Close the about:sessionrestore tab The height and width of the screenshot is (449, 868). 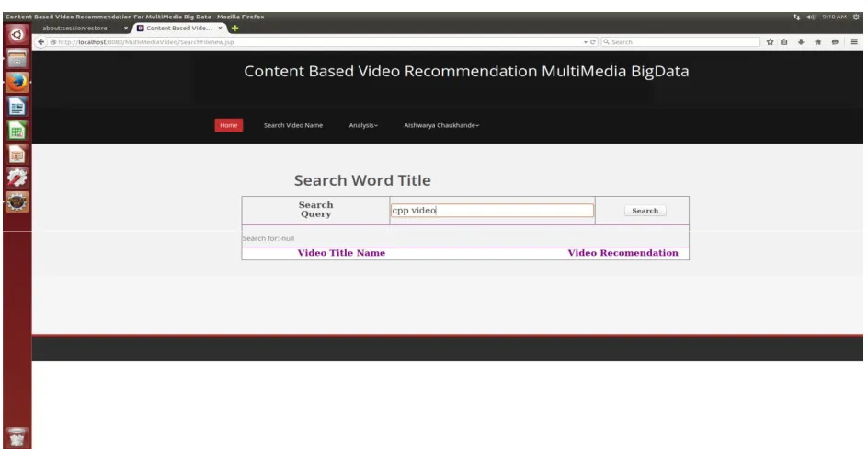[x=126, y=29]
